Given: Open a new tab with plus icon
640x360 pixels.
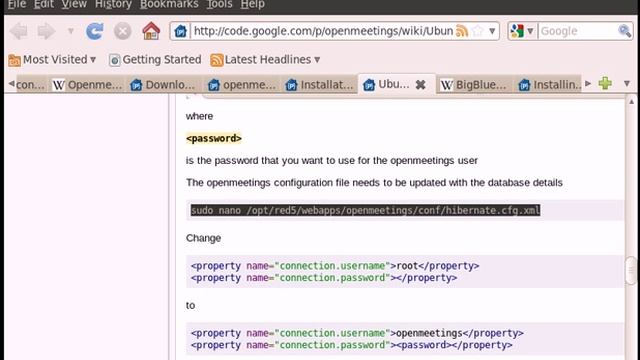Looking at the screenshot, I should click(605, 83).
